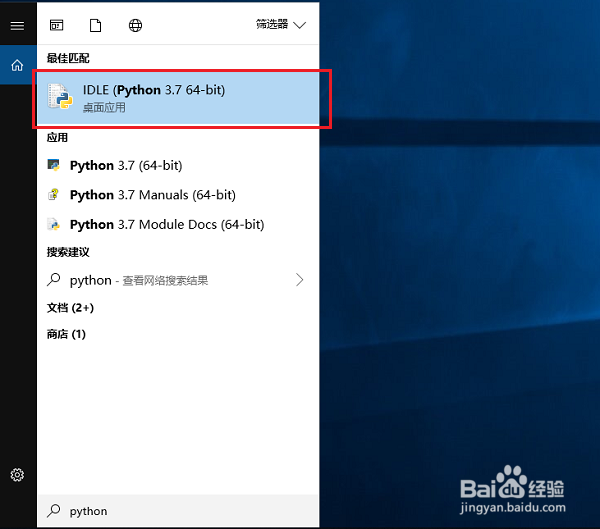This screenshot has height=529, width=600.
Task: Open the settings gear in the sidebar
Action: tap(17, 475)
